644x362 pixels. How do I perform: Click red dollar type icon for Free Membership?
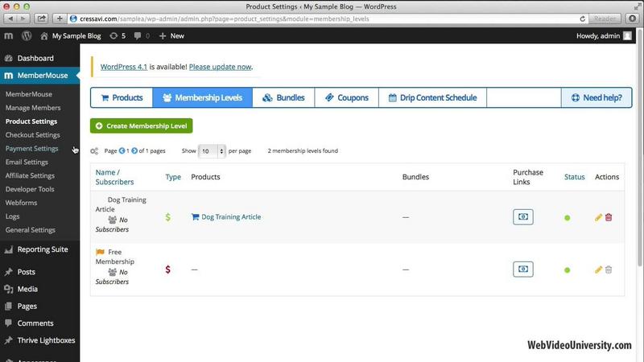click(x=167, y=269)
